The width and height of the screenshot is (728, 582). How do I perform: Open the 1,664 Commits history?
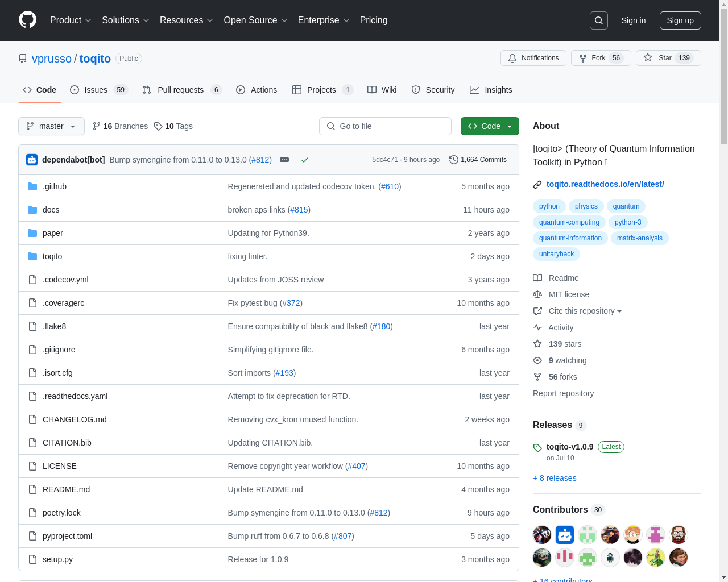tap(478, 160)
